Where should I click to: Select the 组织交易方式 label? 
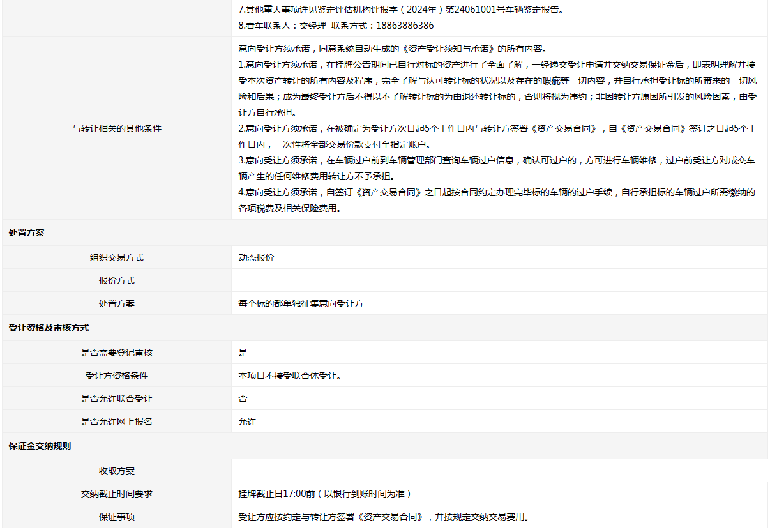click(x=117, y=257)
